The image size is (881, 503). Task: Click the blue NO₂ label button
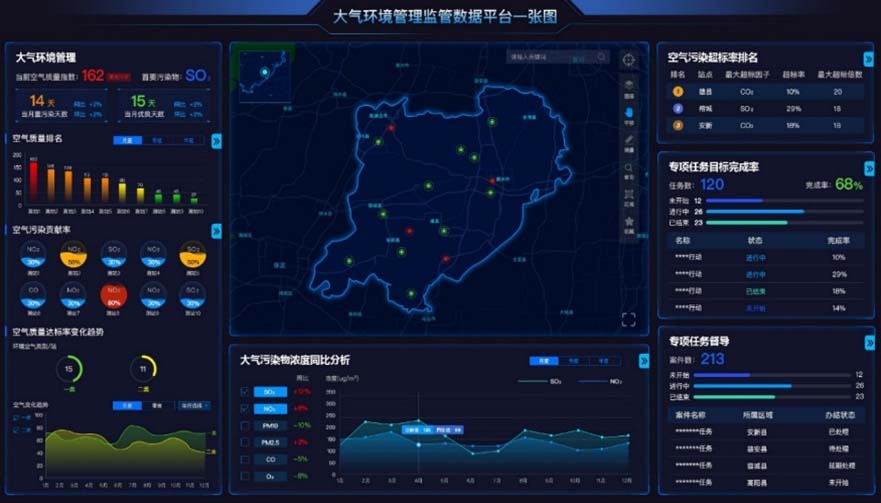point(270,409)
